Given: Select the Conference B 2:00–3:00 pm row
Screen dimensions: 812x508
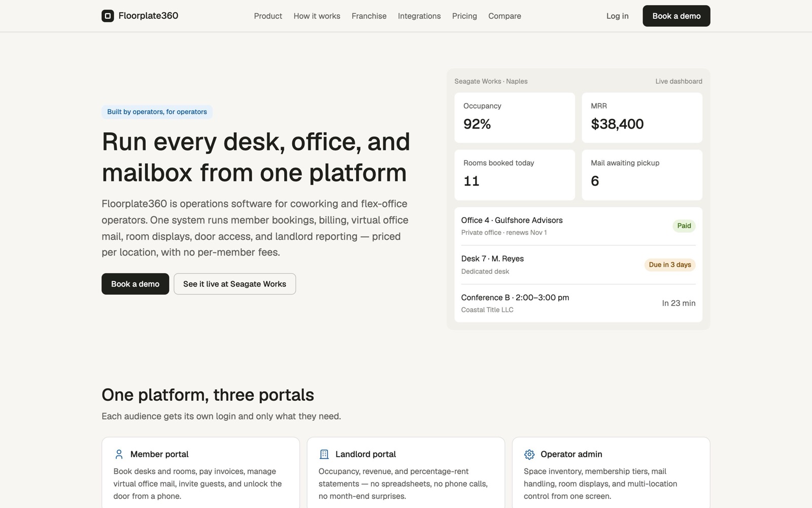Looking at the screenshot, I should tap(578, 303).
